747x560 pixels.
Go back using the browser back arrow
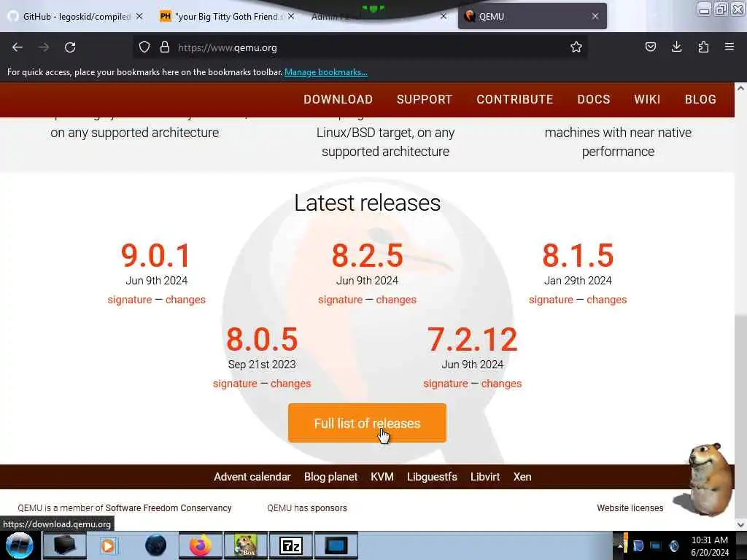pyautogui.click(x=18, y=47)
